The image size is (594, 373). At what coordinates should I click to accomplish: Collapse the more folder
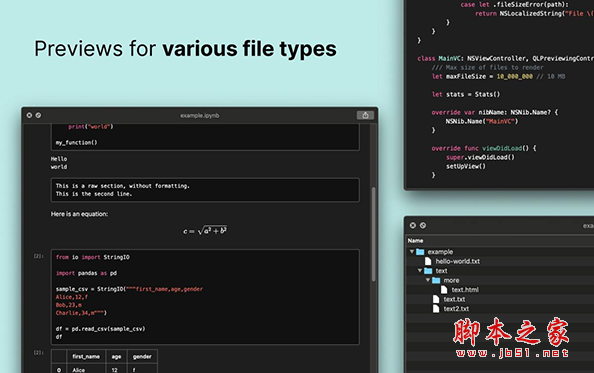coord(428,280)
